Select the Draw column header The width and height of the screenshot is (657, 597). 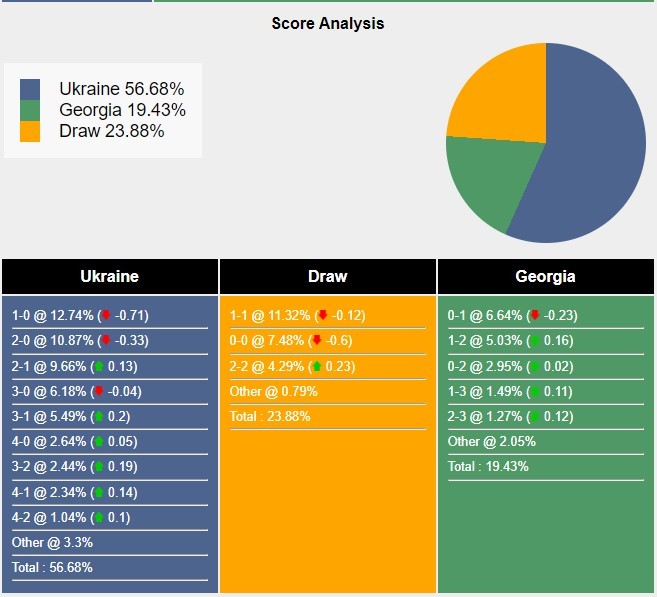[328, 277]
